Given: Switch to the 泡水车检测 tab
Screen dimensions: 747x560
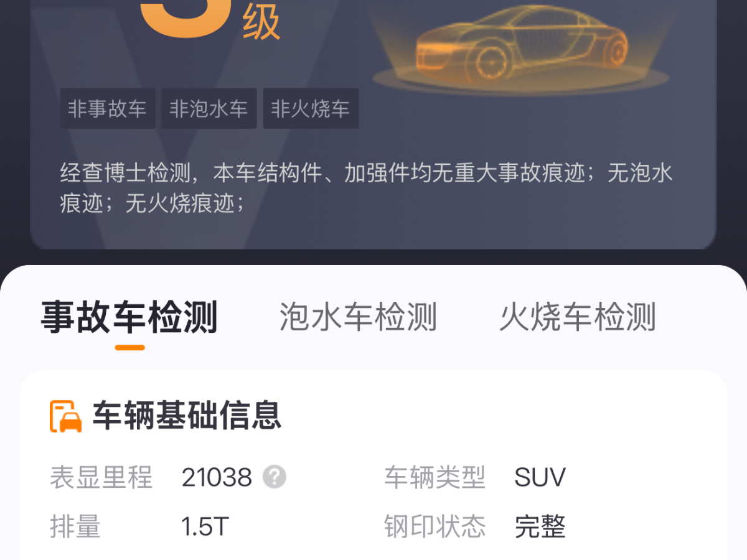Looking at the screenshot, I should [x=358, y=317].
